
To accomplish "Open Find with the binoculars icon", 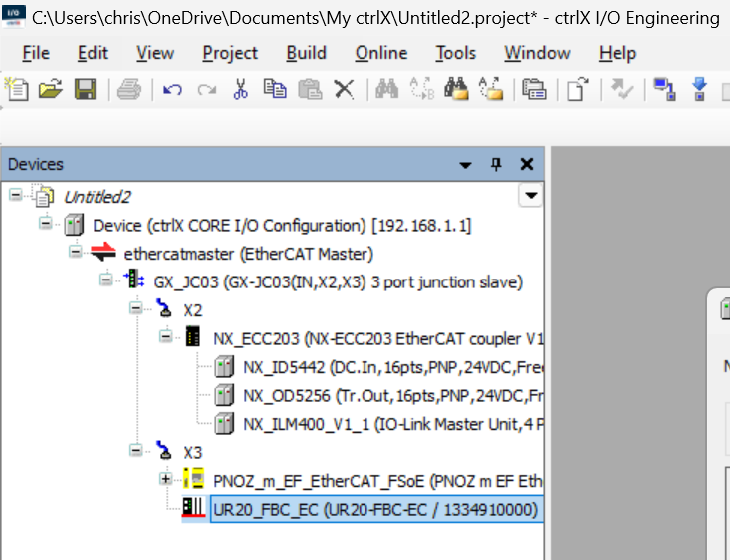I will 386,89.
